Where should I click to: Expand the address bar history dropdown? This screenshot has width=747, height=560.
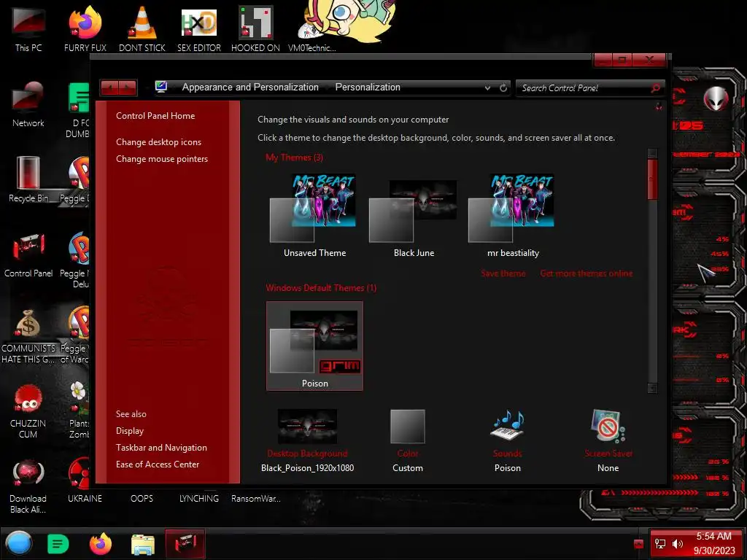tap(487, 87)
